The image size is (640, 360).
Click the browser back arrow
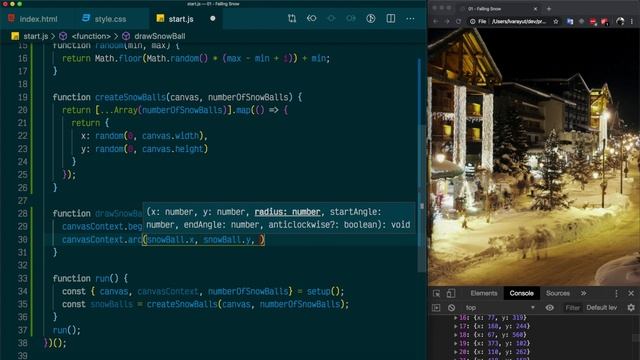click(435, 21)
